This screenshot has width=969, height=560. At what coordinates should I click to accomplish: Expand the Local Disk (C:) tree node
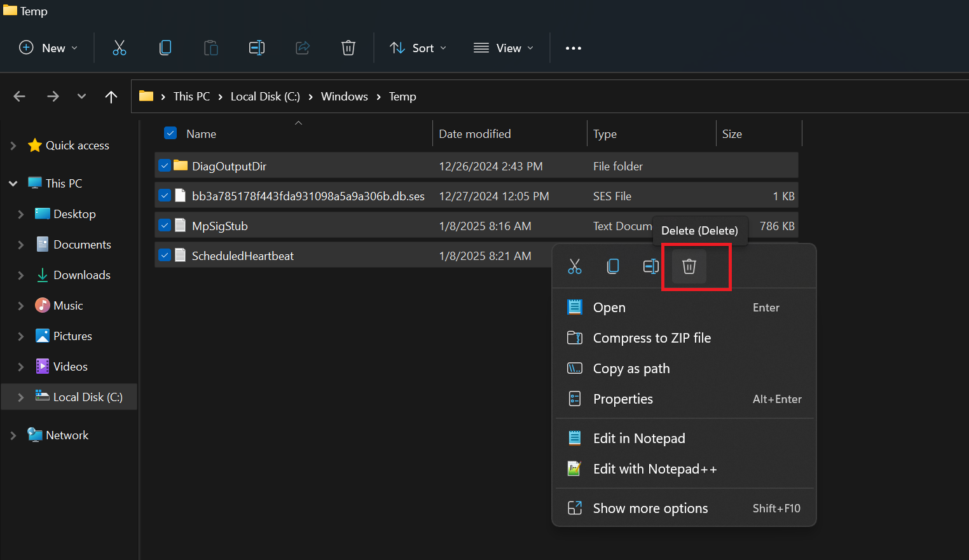click(21, 397)
